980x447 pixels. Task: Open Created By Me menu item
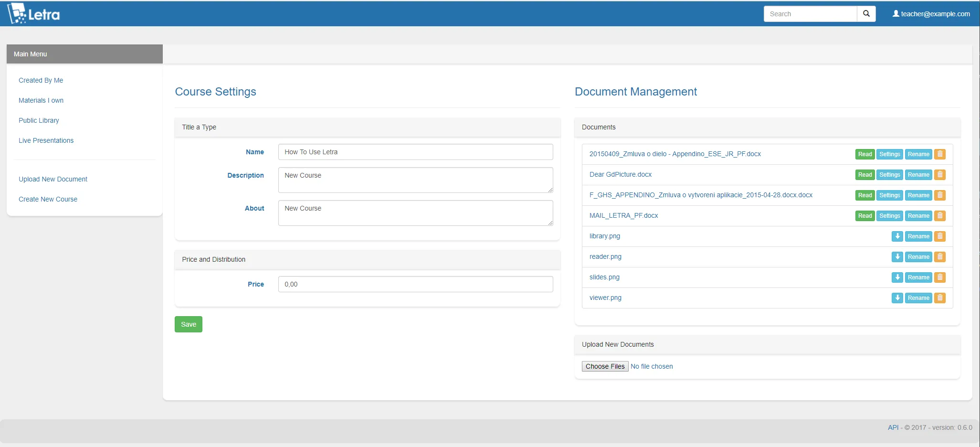(41, 80)
